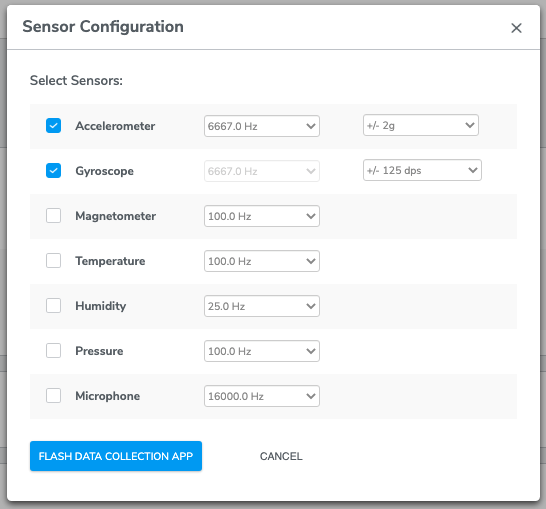Screen dimensions: 546x509
Task: Expand the Magnetometer 100.0 Hz dropdown
Action: (x=262, y=216)
